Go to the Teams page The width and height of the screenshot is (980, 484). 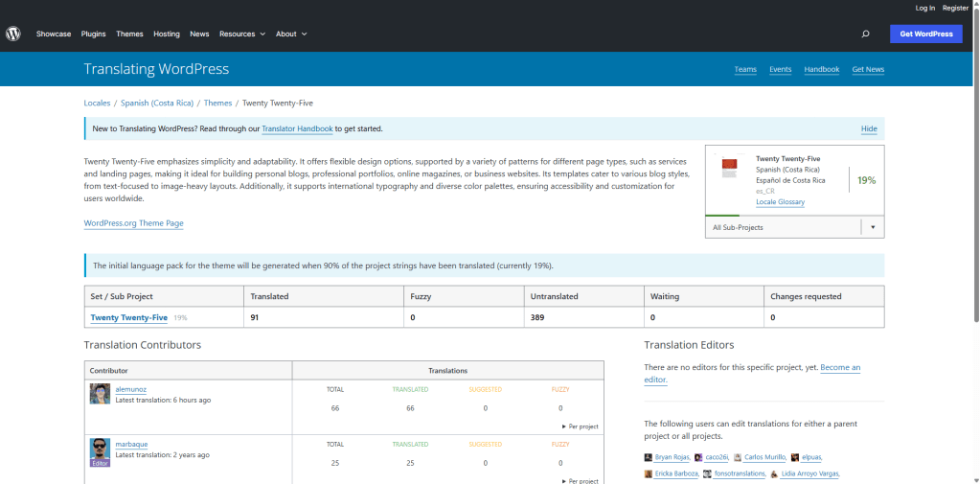pos(745,69)
